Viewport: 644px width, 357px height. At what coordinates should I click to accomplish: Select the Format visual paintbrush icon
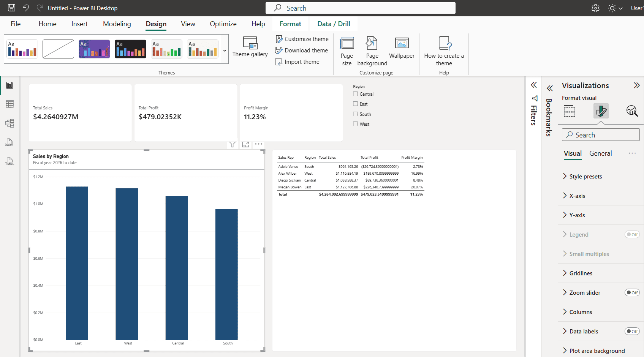pos(601,111)
